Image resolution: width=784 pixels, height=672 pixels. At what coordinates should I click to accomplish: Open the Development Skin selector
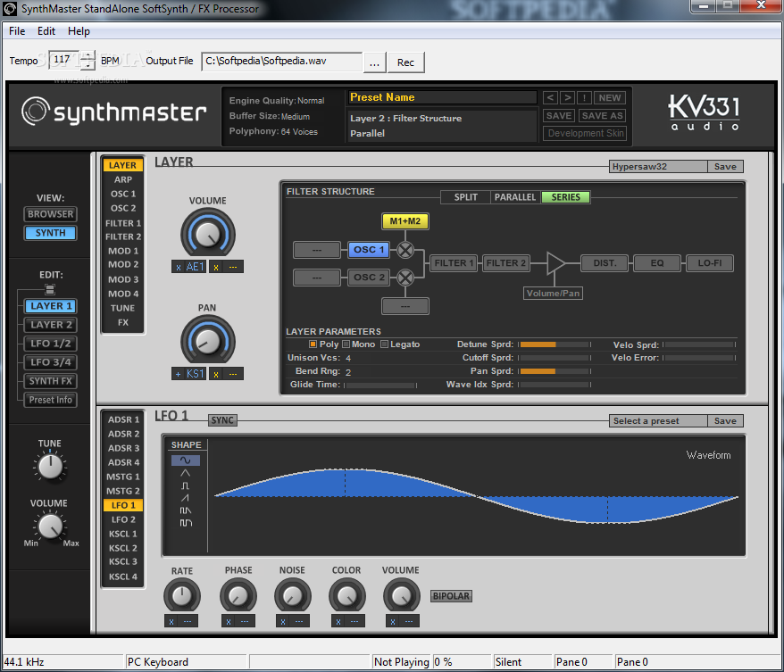(x=585, y=133)
